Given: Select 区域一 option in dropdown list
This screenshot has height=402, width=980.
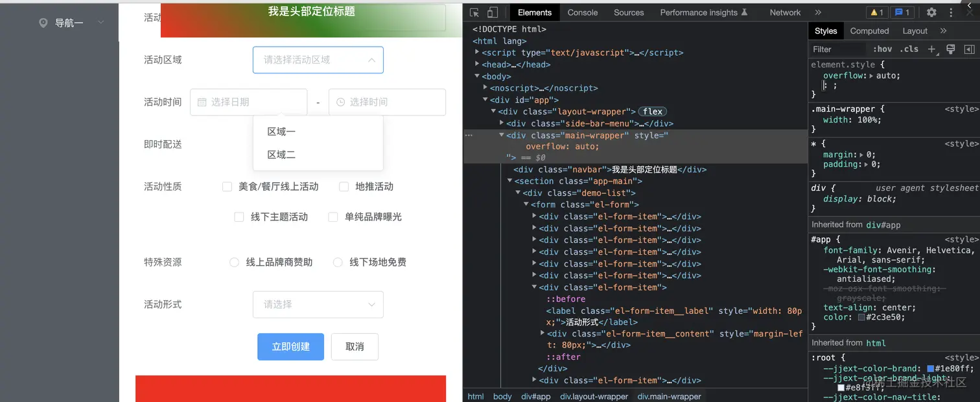Looking at the screenshot, I should pos(318,132).
